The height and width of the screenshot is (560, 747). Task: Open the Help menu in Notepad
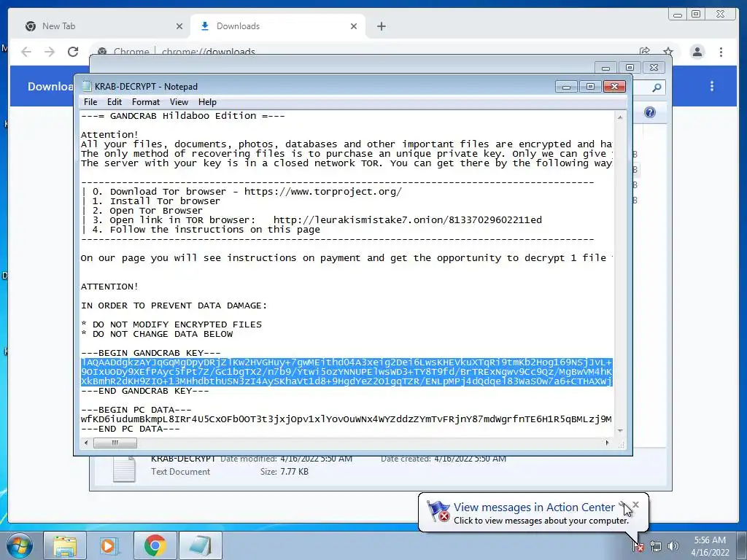[x=207, y=102]
